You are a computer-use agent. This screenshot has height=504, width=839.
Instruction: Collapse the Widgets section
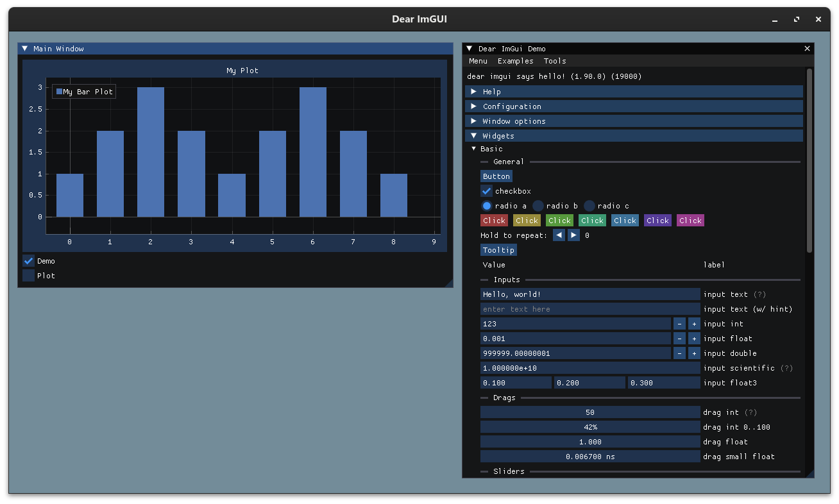tap(634, 136)
